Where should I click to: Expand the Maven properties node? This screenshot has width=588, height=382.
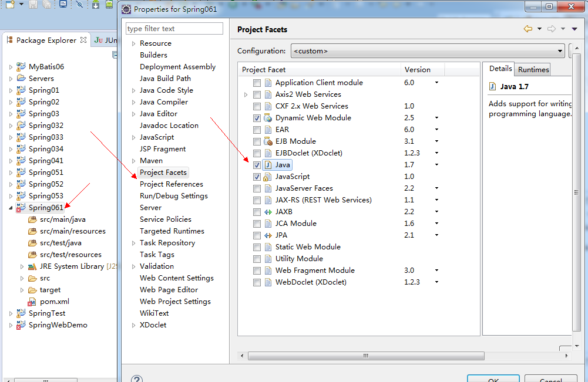(x=133, y=161)
